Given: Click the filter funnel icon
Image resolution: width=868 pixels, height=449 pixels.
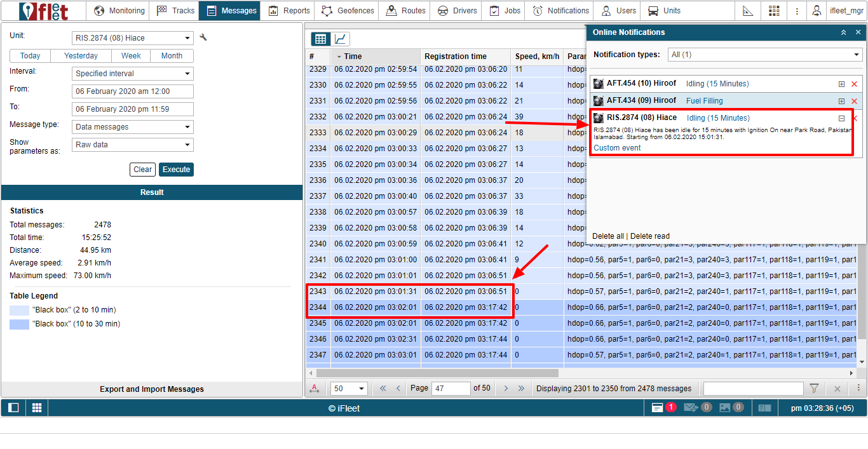Looking at the screenshot, I should pyautogui.click(x=814, y=389).
